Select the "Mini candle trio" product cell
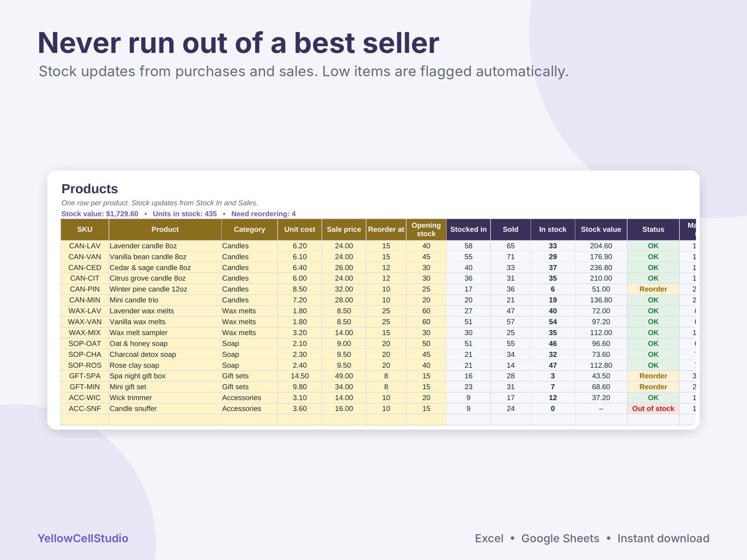This screenshot has width=747, height=560. coord(165,300)
